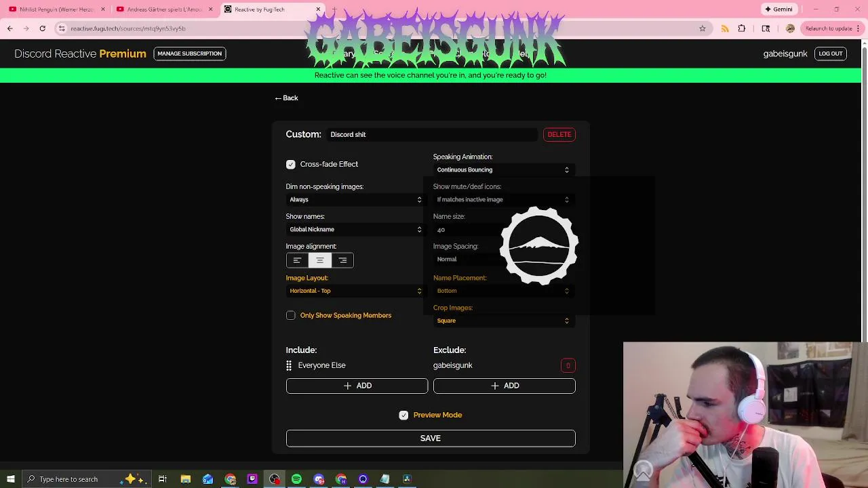Click the gabeisgunk username in header
Viewport: 868px width, 488px height.
pos(785,54)
